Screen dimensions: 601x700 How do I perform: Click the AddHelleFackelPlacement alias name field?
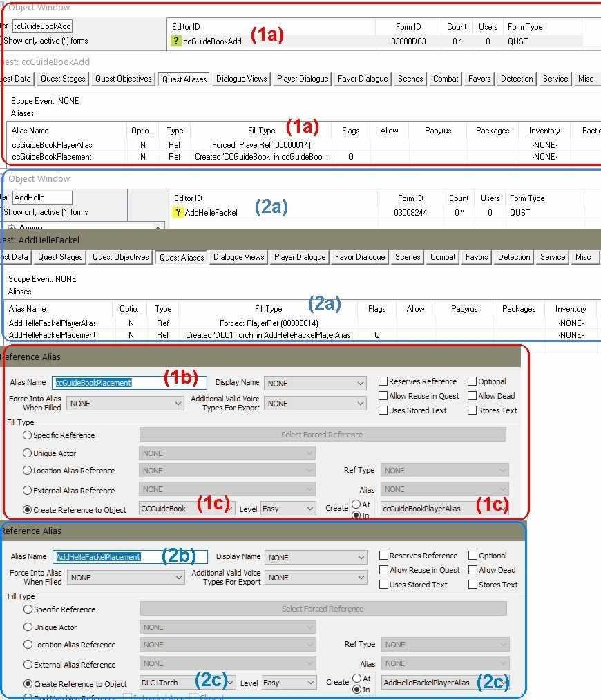[130, 557]
